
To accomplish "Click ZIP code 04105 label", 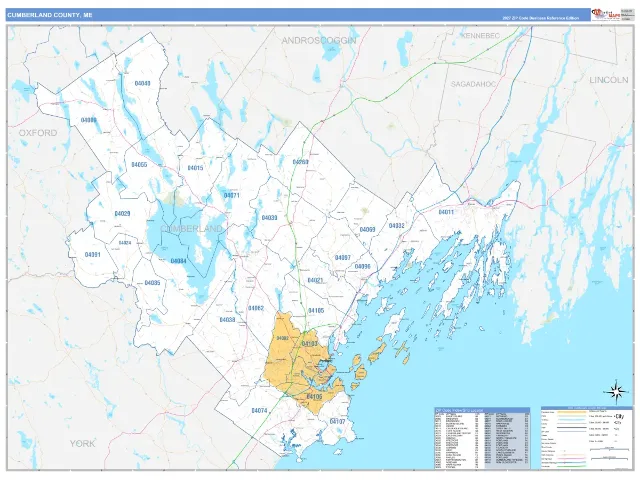I will [316, 311].
